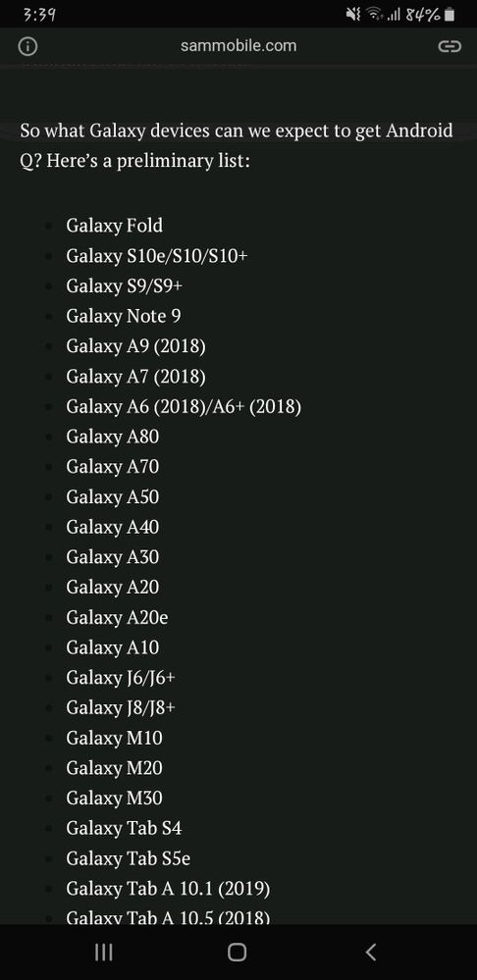Select the Galaxy Fold list item
Viewport: 477px width, 980px height.
click(x=115, y=225)
